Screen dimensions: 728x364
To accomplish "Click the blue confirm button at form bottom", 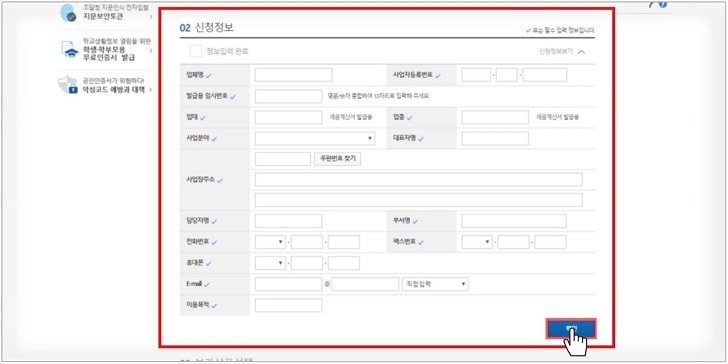I will 571,329.
